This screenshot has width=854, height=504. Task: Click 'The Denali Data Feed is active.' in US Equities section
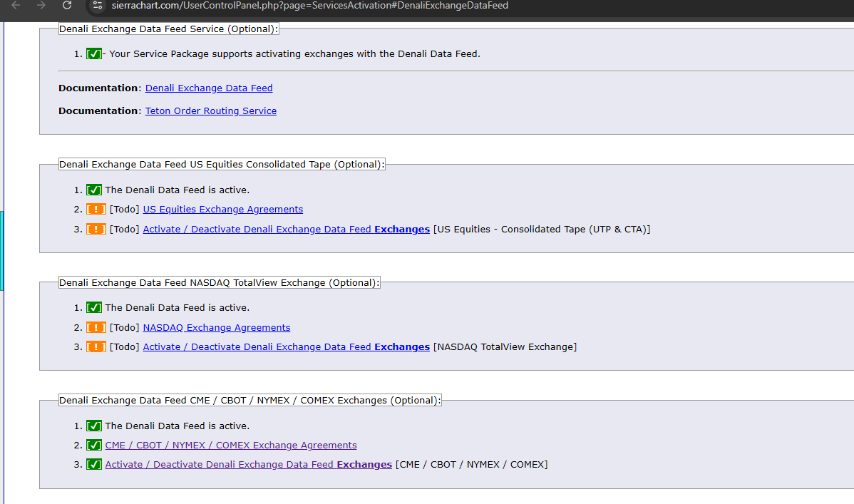tap(177, 190)
